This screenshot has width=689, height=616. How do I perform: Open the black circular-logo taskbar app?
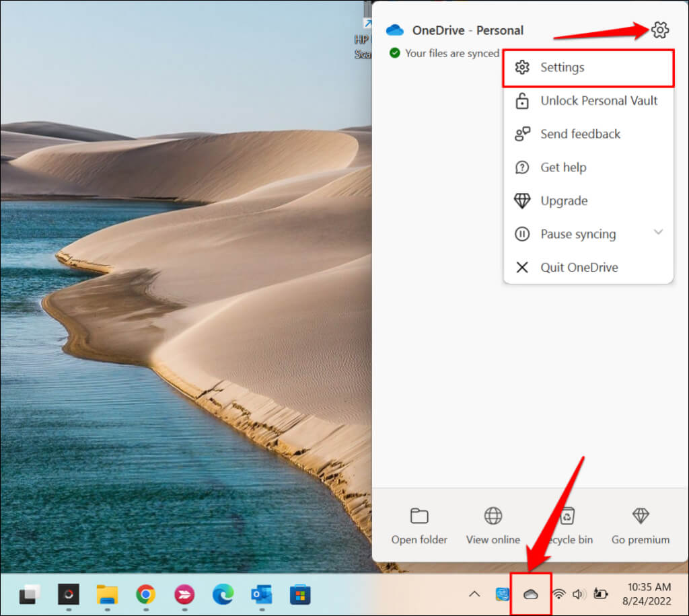coord(69,594)
